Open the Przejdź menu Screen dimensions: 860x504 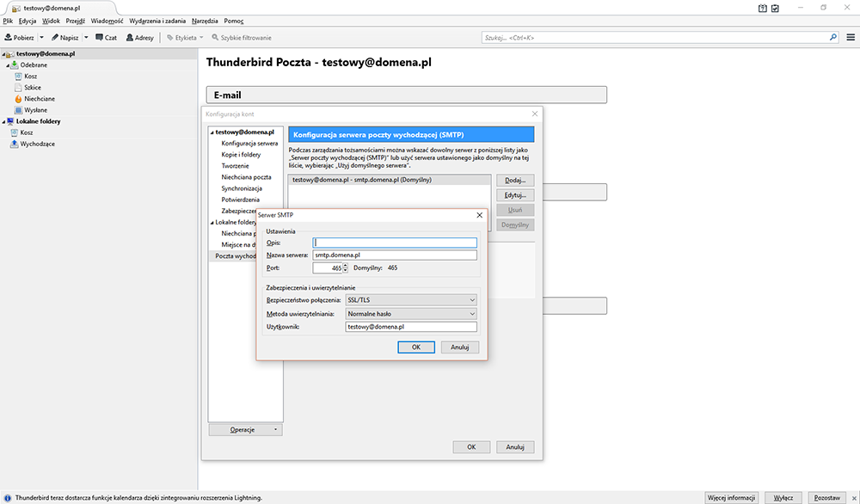(75, 21)
